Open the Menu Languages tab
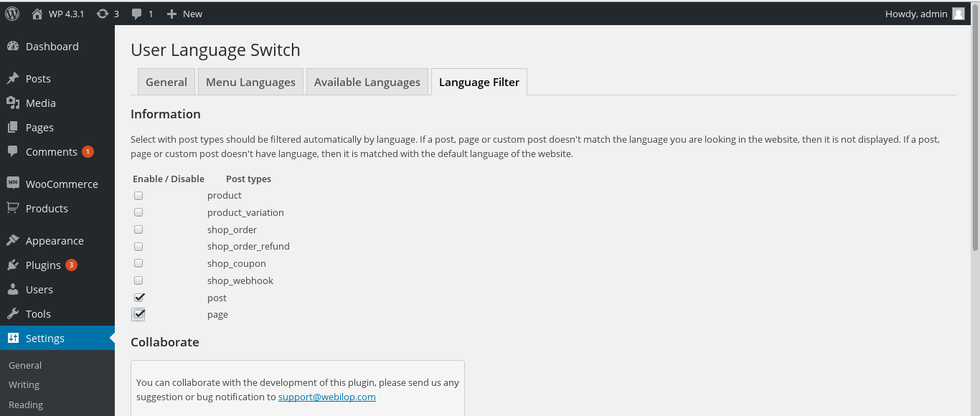Screen dimensions: 980x416 click(250, 82)
